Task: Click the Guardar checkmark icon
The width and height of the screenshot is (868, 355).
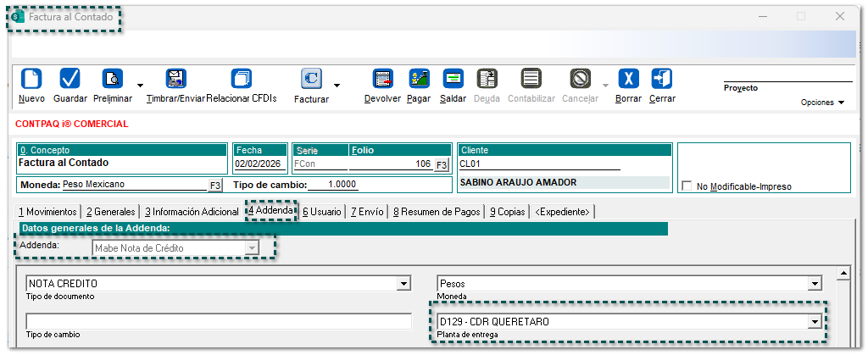Action: [x=70, y=80]
